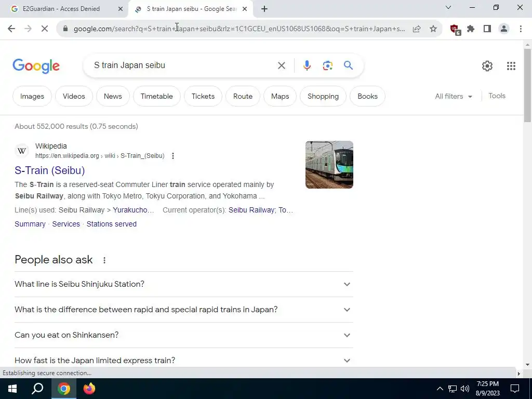The image size is (532, 399).
Task: Select the Tickets filter chip
Action: (203, 96)
